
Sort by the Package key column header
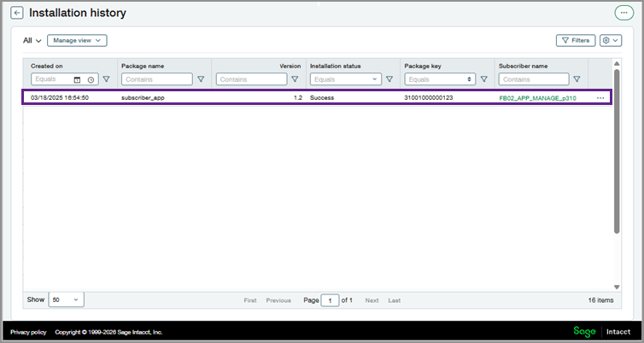[423, 66]
